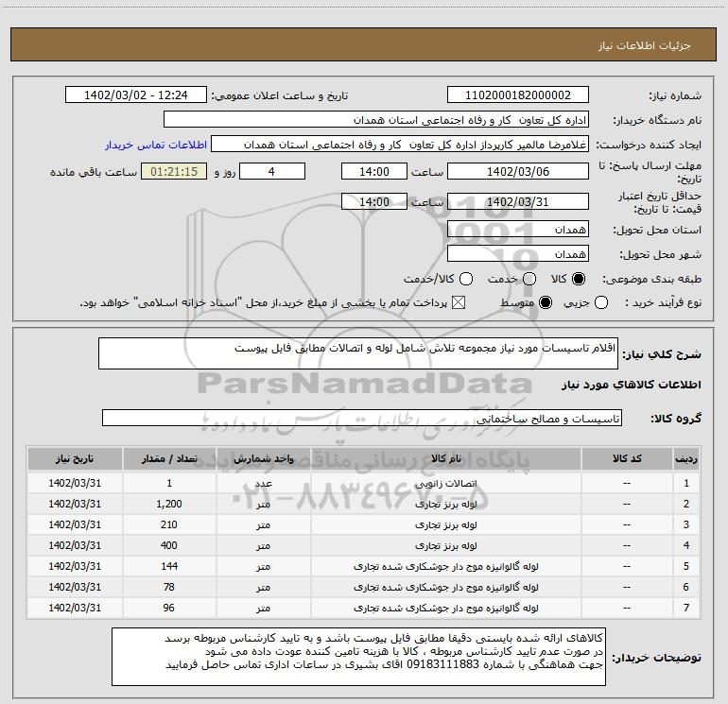Click the شرح کلی نیاز description box
728x704 pixels.
pos(358,353)
